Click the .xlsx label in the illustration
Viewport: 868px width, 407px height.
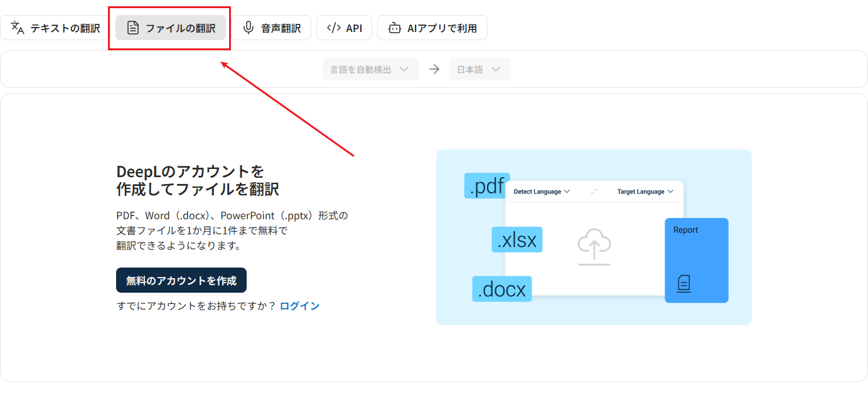click(517, 240)
